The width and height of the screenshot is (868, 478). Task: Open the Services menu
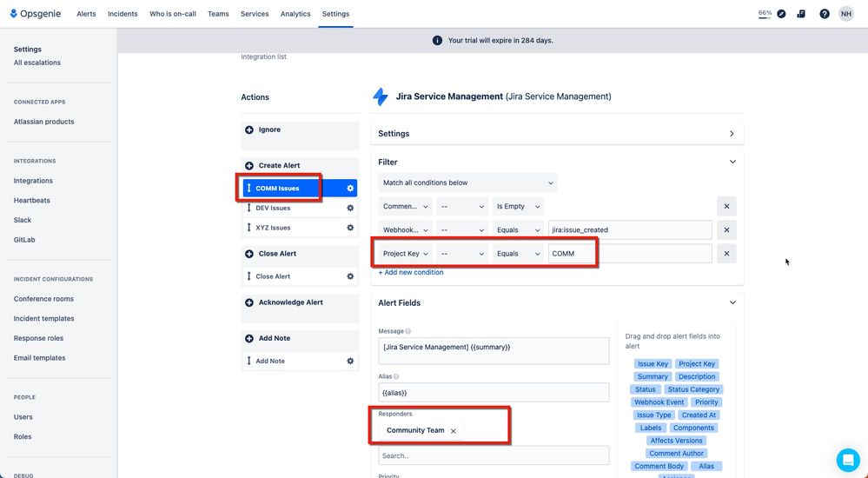pos(255,14)
